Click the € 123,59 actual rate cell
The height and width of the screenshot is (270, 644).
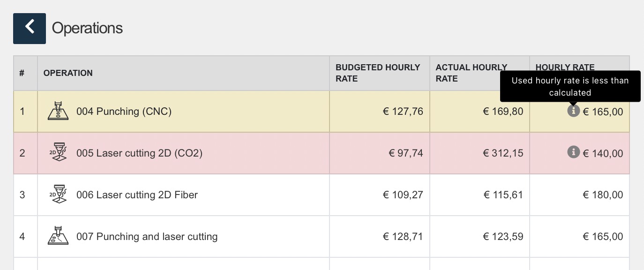tap(503, 237)
